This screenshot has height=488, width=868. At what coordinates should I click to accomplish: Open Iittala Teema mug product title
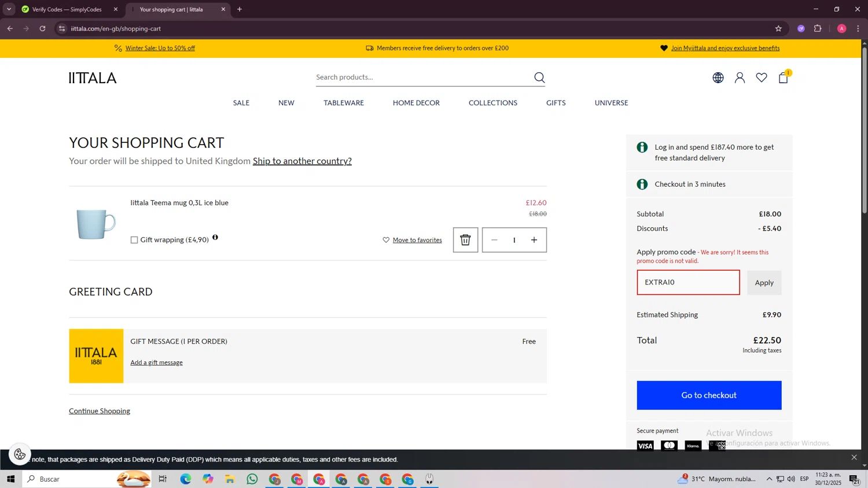pyautogui.click(x=179, y=203)
